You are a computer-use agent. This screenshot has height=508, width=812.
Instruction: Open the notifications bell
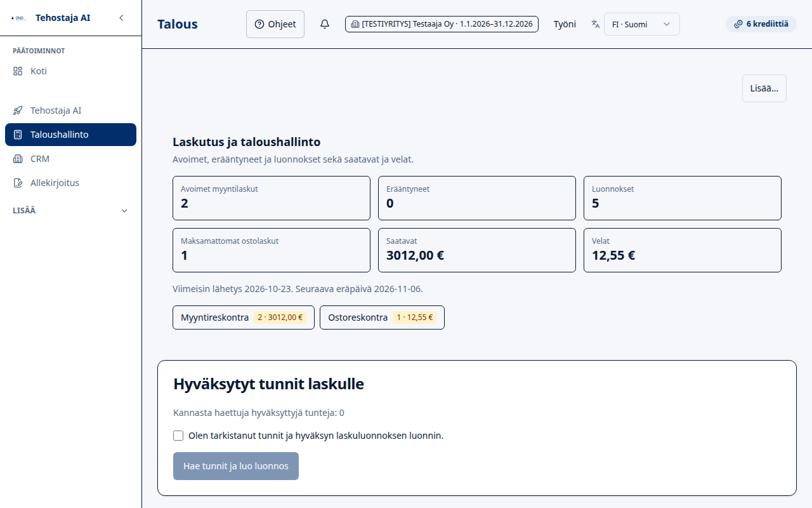[x=325, y=24]
